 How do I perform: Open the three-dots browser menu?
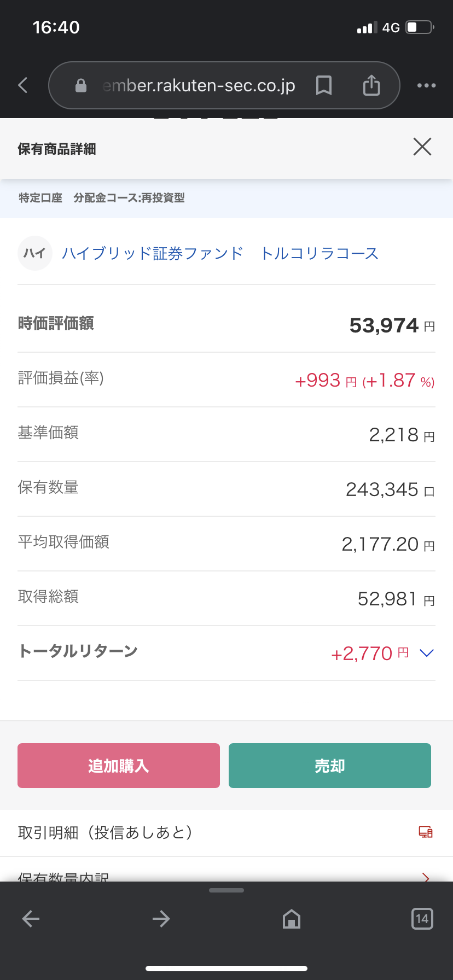click(x=426, y=85)
